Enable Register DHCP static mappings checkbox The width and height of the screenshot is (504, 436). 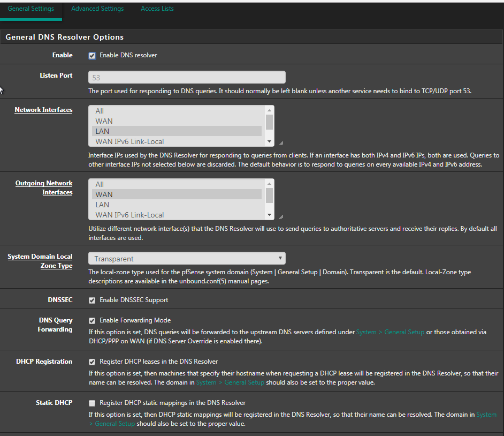tap(92, 403)
